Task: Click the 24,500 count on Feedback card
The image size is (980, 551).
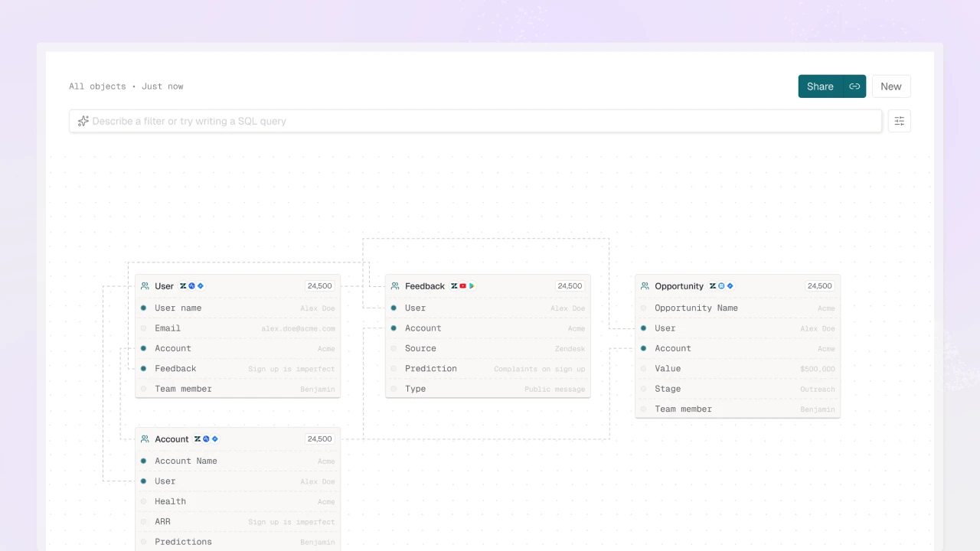Action: pos(570,286)
